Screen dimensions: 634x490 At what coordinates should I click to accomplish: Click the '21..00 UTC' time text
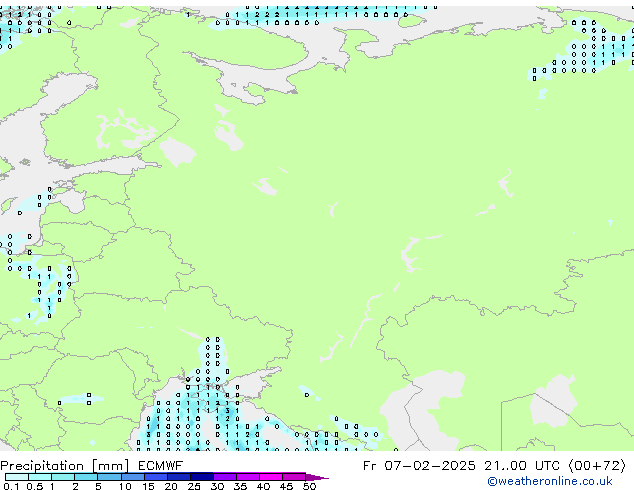(x=522, y=466)
